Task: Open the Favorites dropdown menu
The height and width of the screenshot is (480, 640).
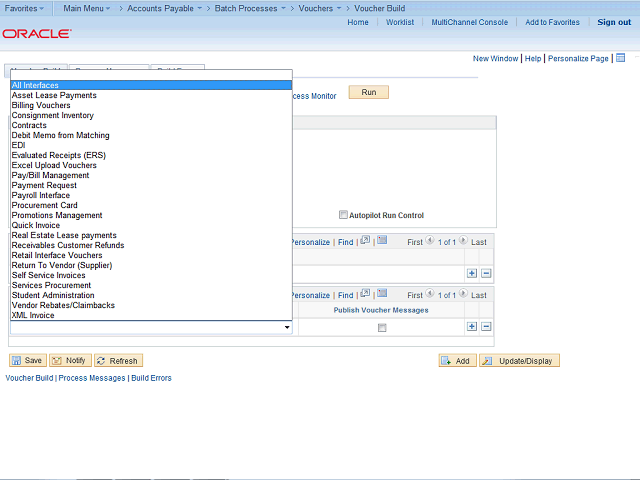Action: click(24, 8)
